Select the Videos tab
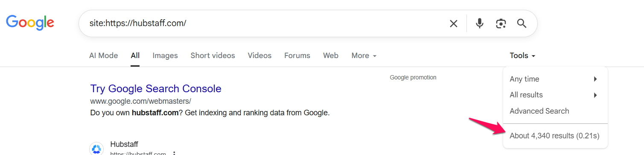 pyautogui.click(x=259, y=56)
